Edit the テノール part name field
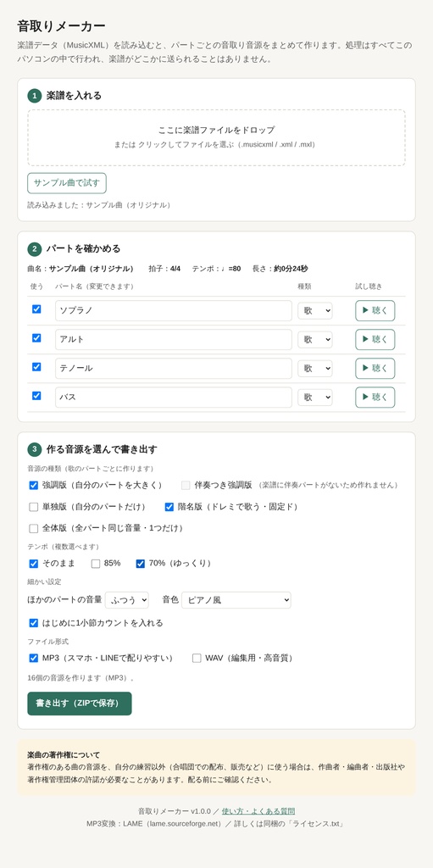The height and width of the screenshot is (868, 433). (x=174, y=369)
